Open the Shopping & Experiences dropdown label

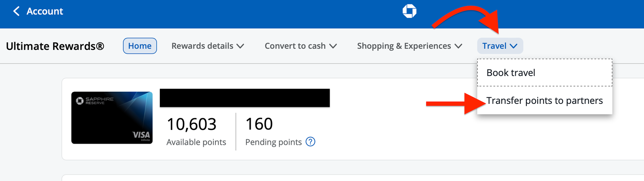(404, 46)
